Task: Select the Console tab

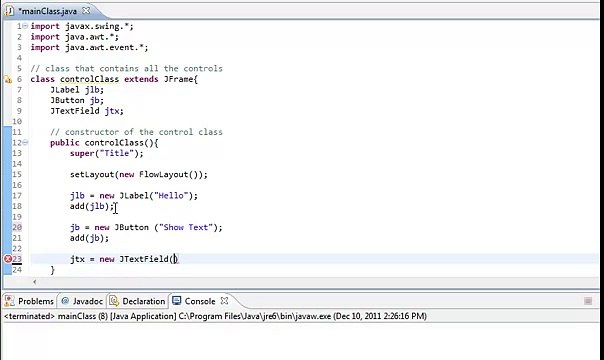Action: click(200, 301)
